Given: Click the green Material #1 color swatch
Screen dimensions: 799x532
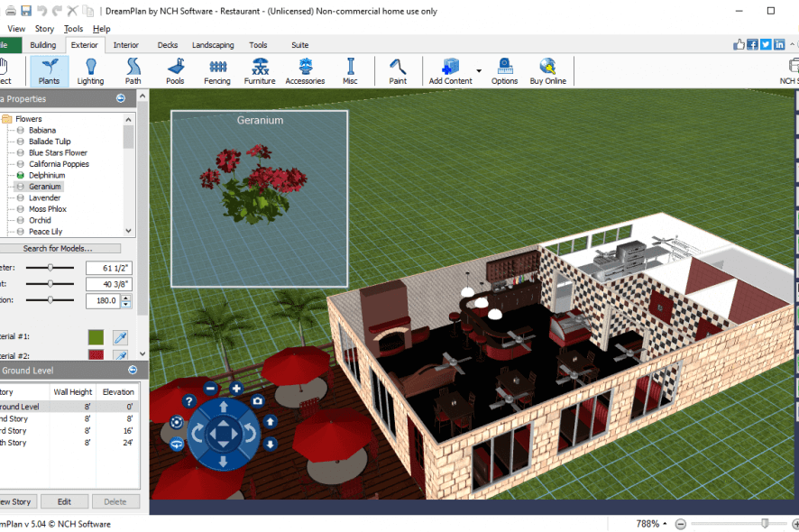Looking at the screenshot, I should (x=96, y=337).
